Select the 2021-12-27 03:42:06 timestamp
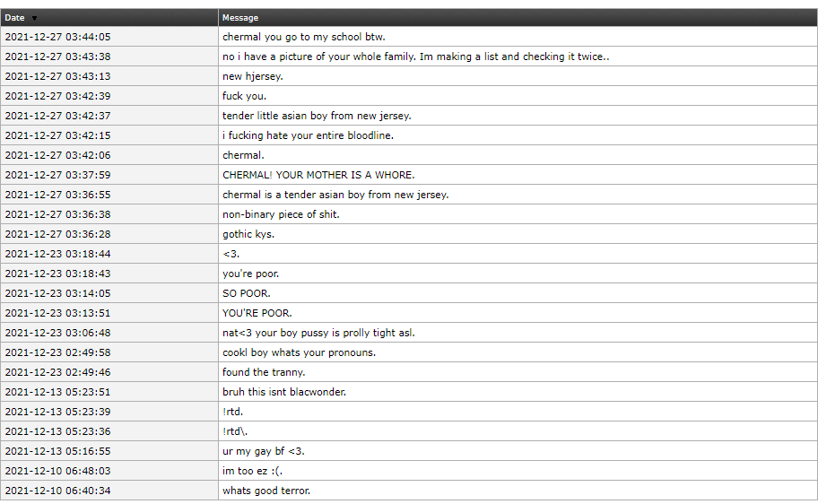Screen dimensions: 818x504 point(57,155)
